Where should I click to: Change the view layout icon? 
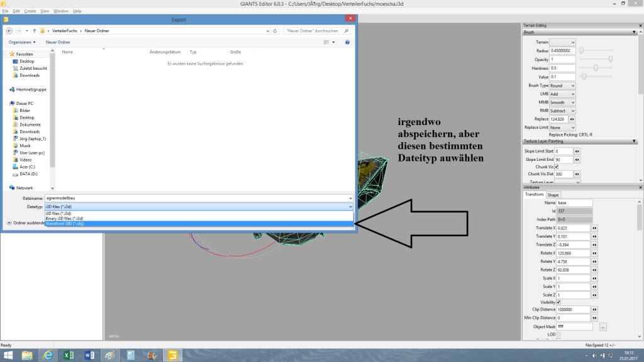pos(326,42)
